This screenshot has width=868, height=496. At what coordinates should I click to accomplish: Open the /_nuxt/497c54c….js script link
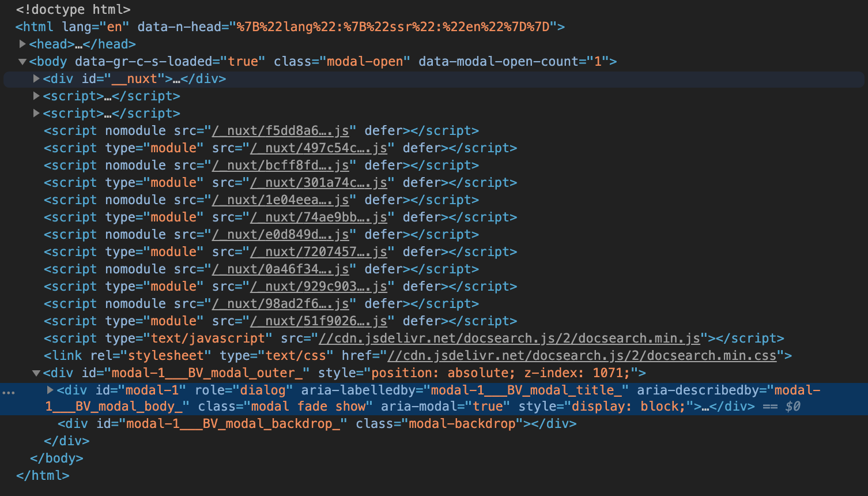click(x=319, y=148)
